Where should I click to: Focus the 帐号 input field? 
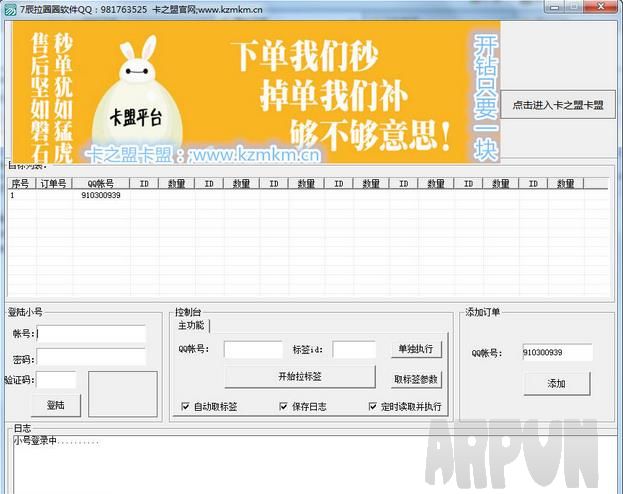[91, 334]
